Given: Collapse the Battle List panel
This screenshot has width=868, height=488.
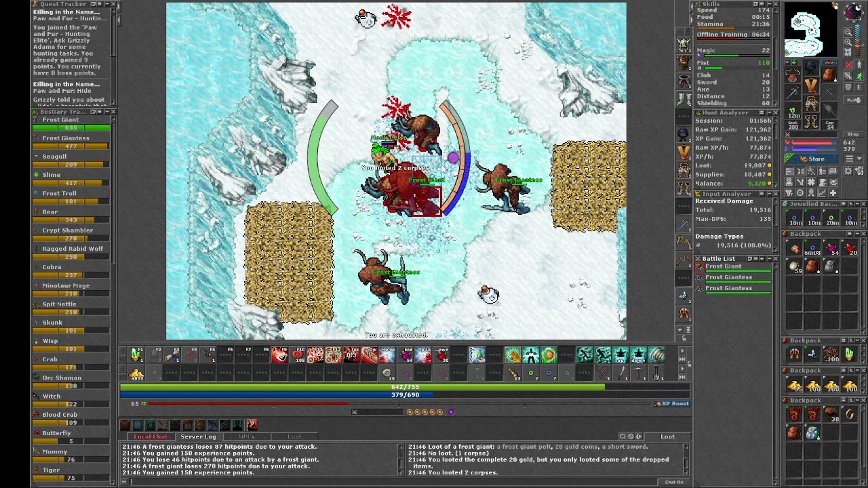Looking at the screenshot, I should click(770, 258).
